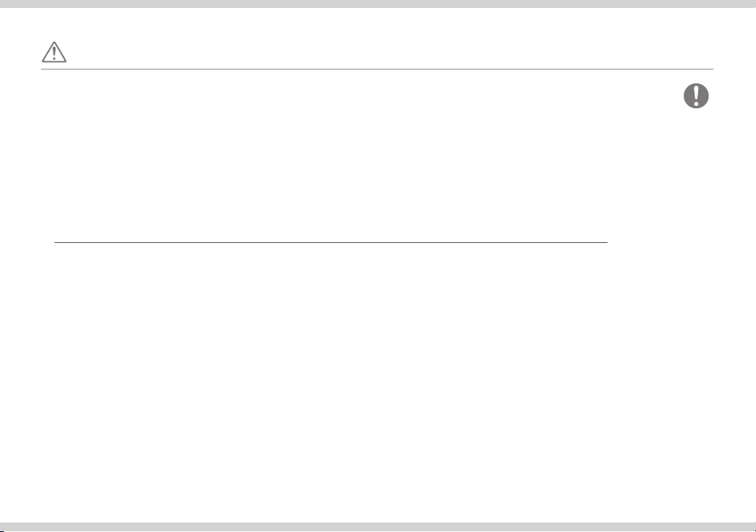Click the warning triangle caution icon

(x=54, y=52)
